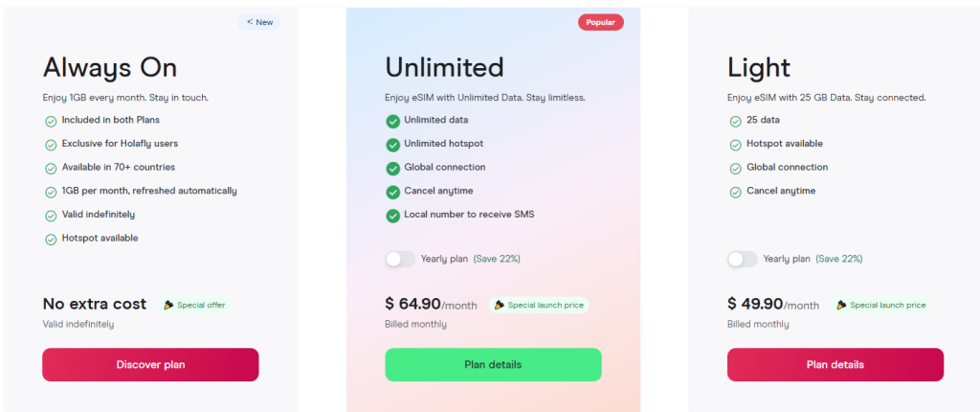Click checkmark beside 25 data in Light plan
Screen dimensions: 980x412
point(736,121)
